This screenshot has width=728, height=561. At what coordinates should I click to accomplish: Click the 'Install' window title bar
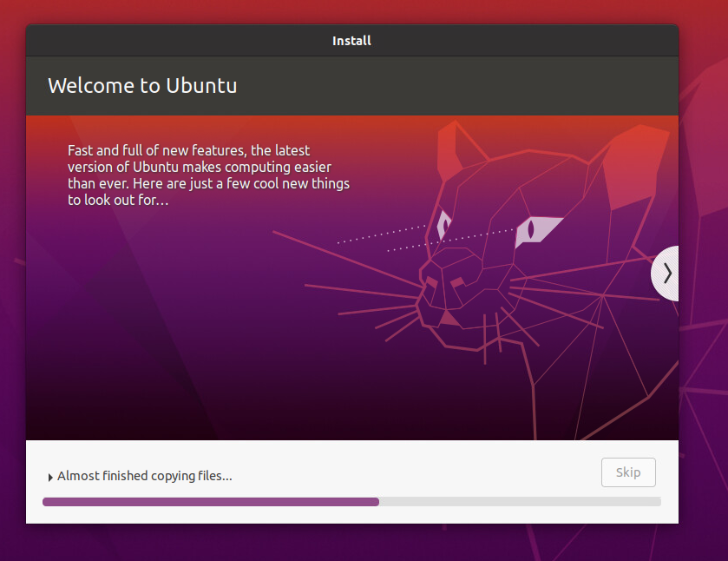[x=352, y=41]
